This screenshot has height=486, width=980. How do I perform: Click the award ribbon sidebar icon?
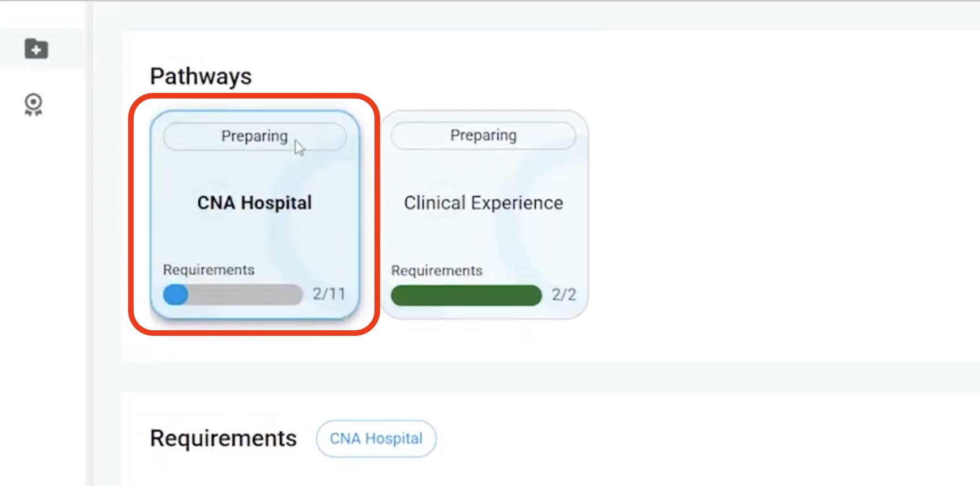click(33, 105)
